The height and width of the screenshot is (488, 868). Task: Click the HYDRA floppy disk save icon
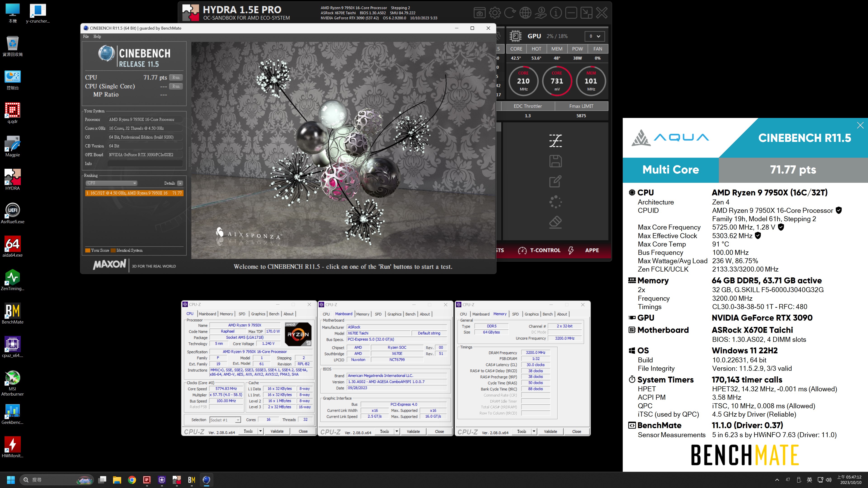(555, 161)
